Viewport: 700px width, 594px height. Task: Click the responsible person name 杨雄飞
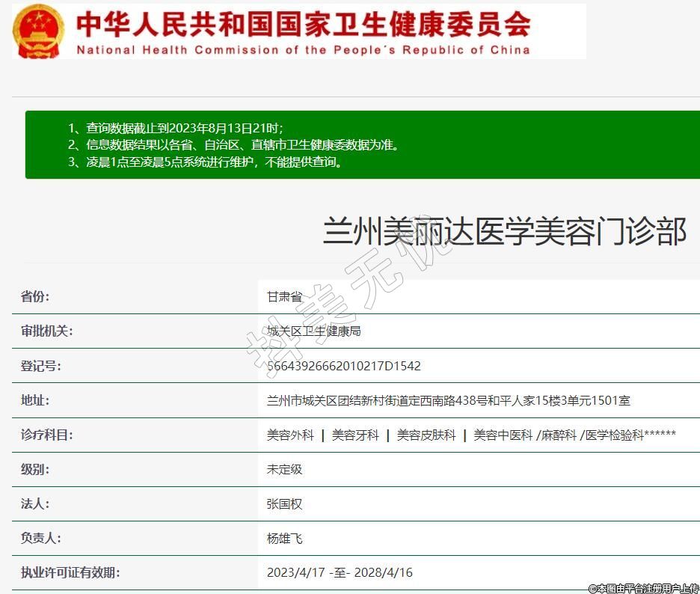click(284, 538)
